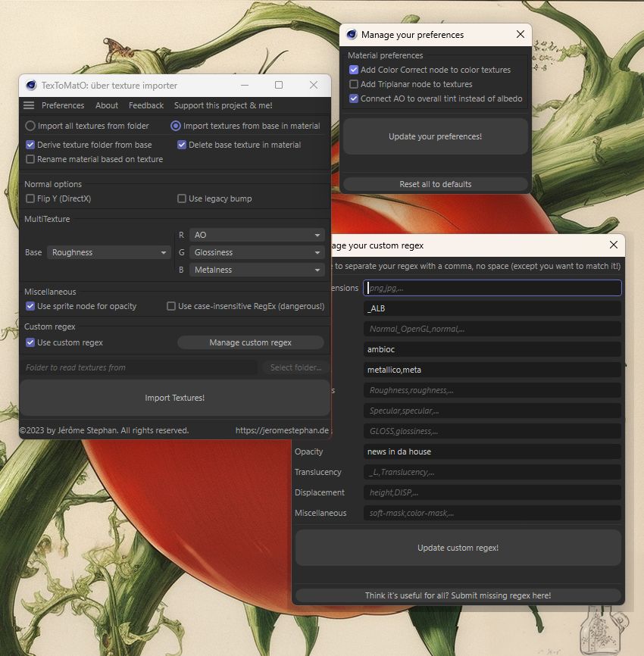The width and height of the screenshot is (644, 656).
Task: Click Cinema 4D icon in TexToMatO title bar
Action: click(31, 86)
